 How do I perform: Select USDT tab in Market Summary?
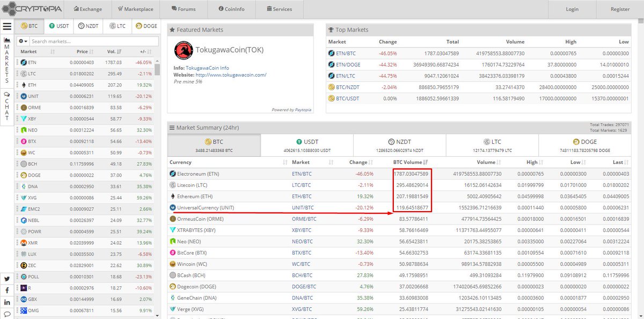click(x=307, y=145)
